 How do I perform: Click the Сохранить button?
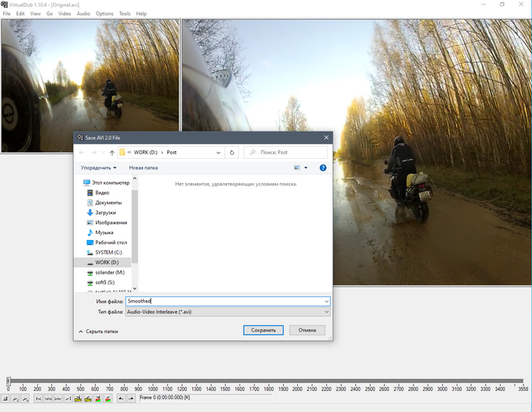click(x=263, y=331)
